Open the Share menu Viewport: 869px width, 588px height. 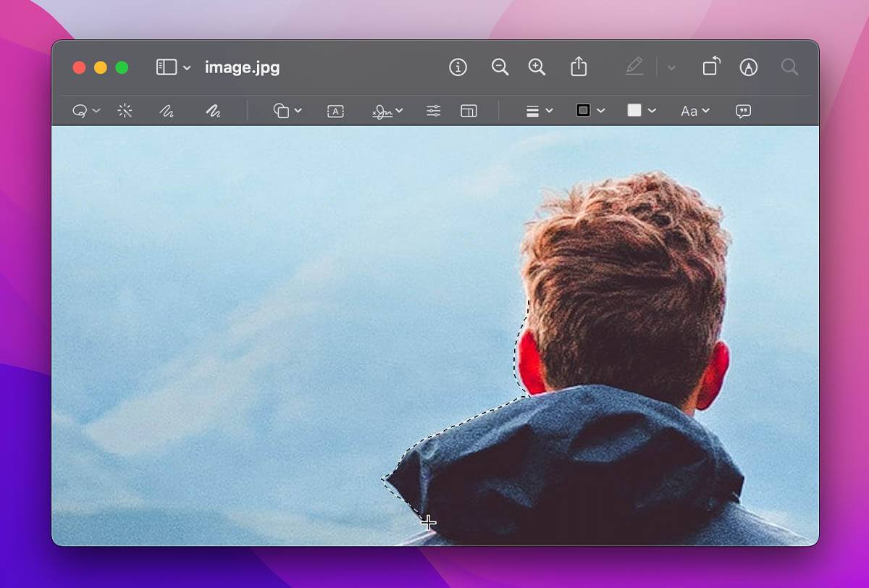point(578,67)
